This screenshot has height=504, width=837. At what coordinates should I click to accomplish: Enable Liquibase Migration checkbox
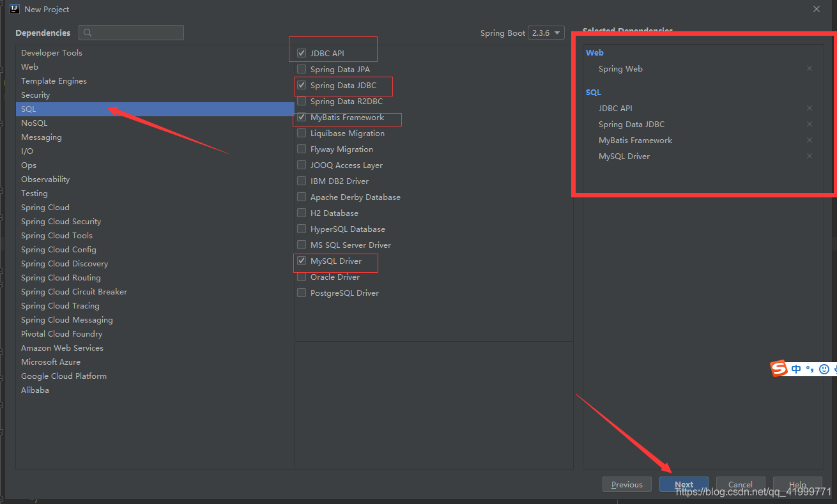click(x=302, y=133)
